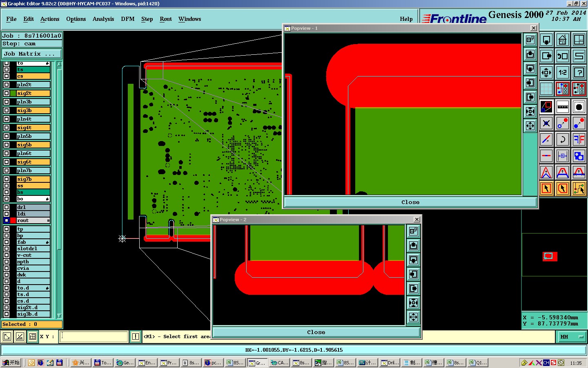Click the snap-to-grid icon beside the XY field
Viewport: 588px width, 368px height.
(33, 337)
